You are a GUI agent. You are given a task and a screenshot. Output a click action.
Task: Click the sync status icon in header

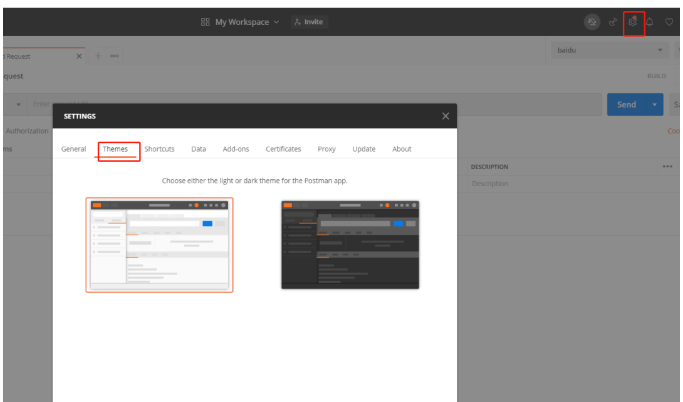(x=592, y=22)
